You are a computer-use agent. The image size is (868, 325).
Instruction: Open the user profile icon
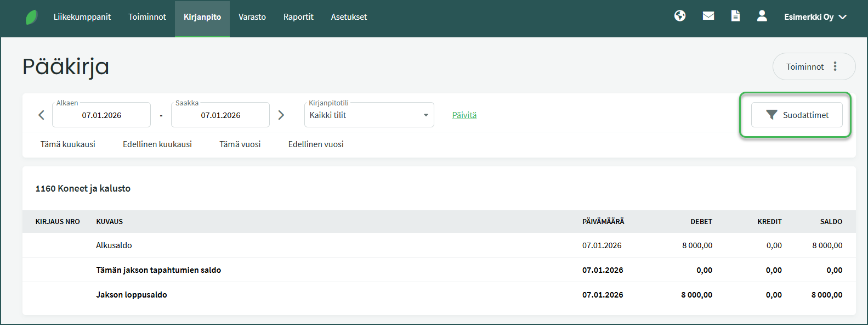[x=762, y=16]
